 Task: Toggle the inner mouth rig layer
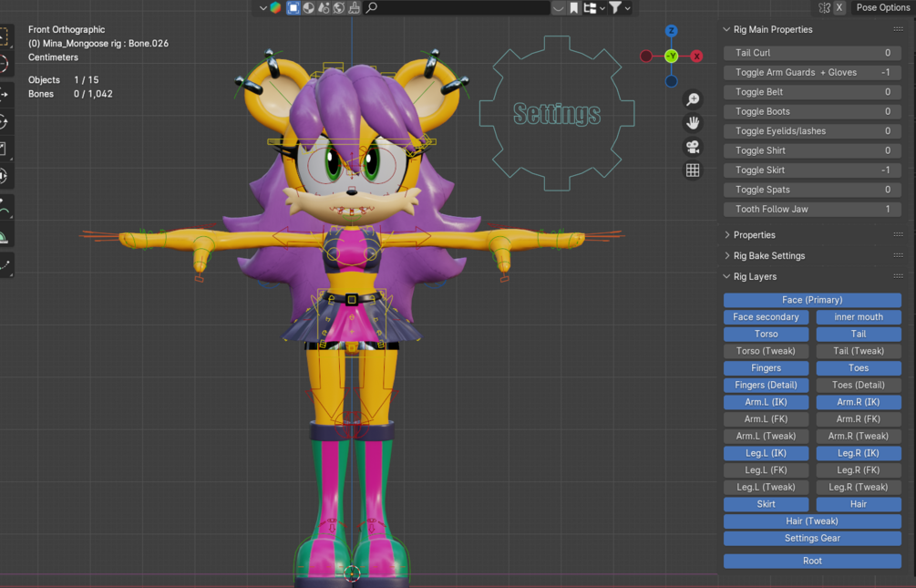tap(859, 317)
